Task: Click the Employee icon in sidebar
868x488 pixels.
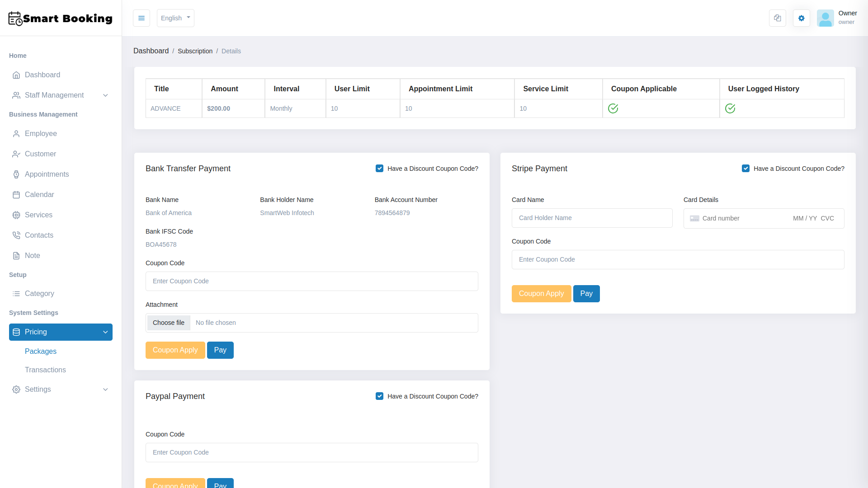Action: pyautogui.click(x=16, y=133)
